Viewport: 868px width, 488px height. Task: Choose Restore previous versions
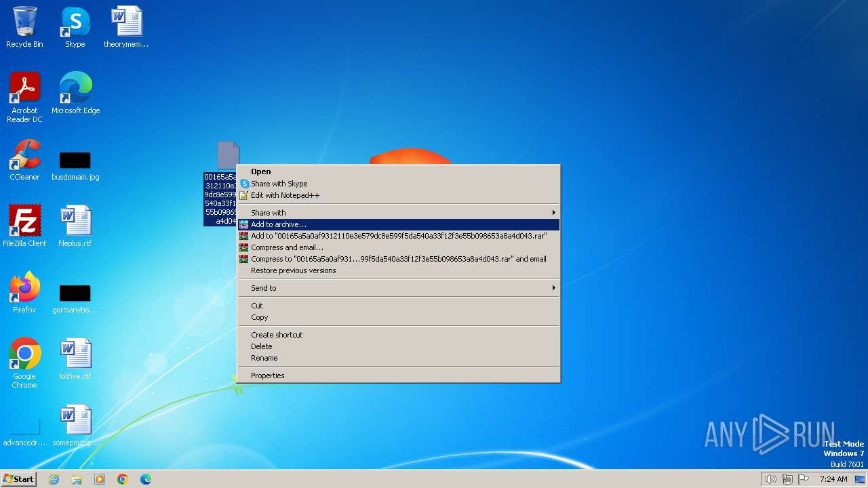click(x=399, y=270)
